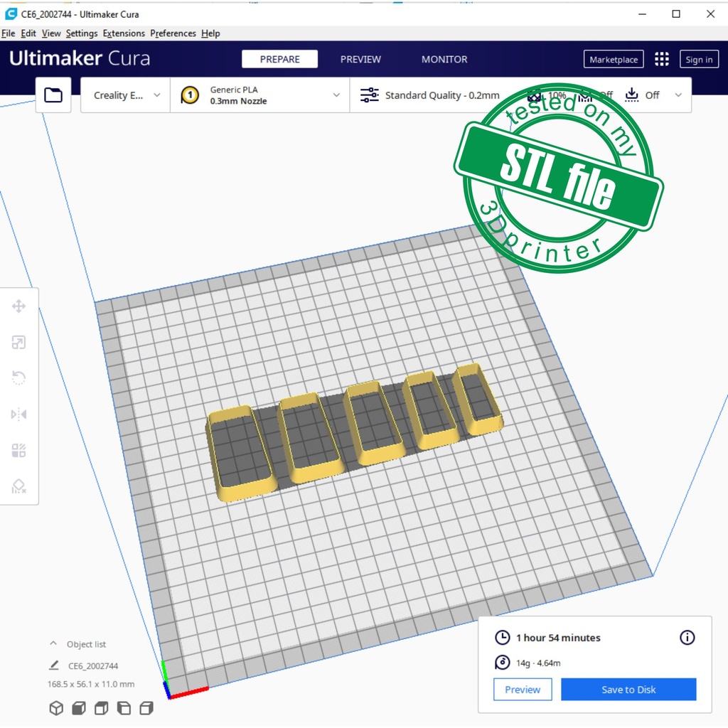Expand print settings panel chevron
Screen dimensions: 728x728
pyautogui.click(x=678, y=95)
